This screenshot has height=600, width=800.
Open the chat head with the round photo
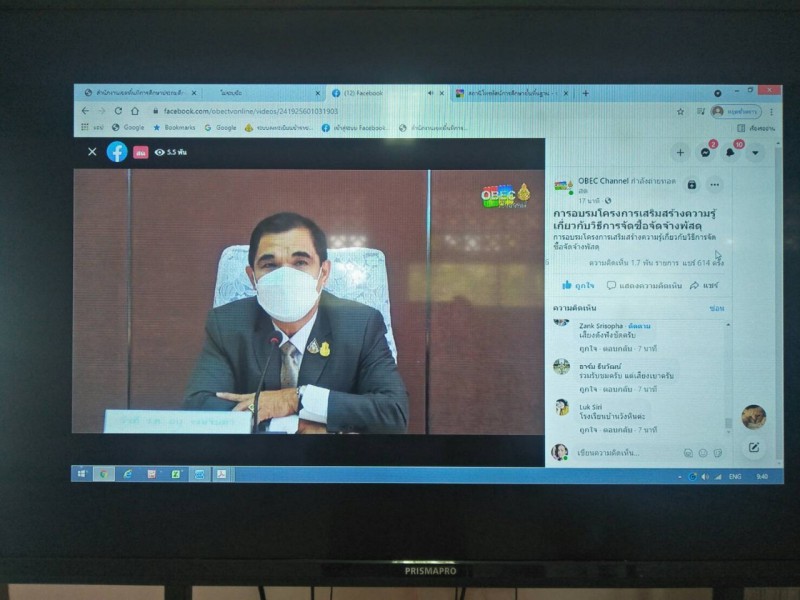click(x=754, y=417)
